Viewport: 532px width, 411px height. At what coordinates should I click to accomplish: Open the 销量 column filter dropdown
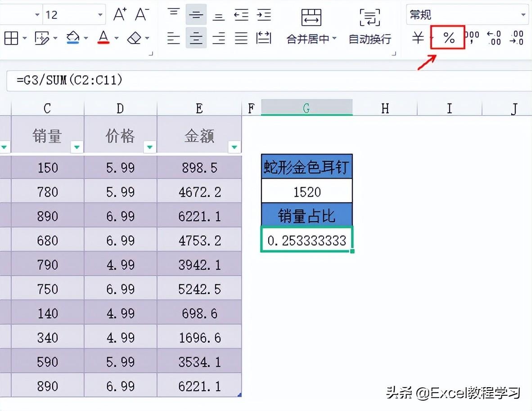[x=77, y=147]
